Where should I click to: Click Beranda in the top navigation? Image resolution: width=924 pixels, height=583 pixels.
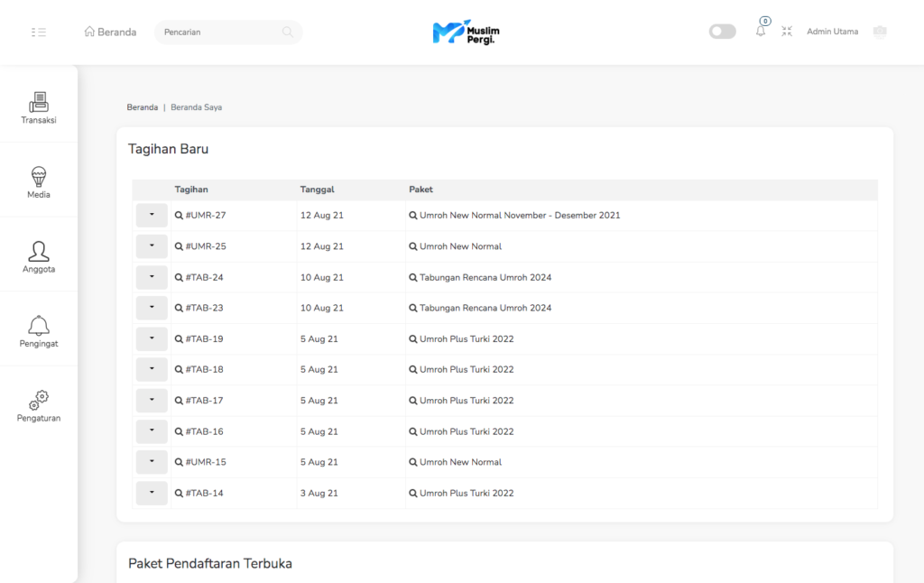point(110,32)
